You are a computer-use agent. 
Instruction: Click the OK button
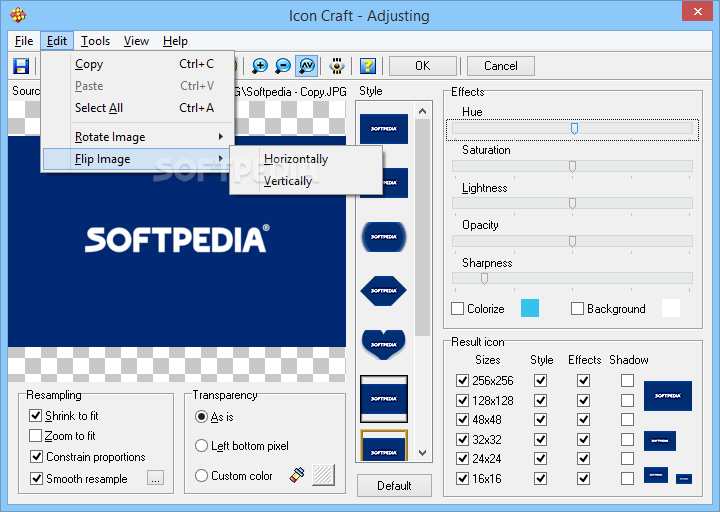pos(422,66)
